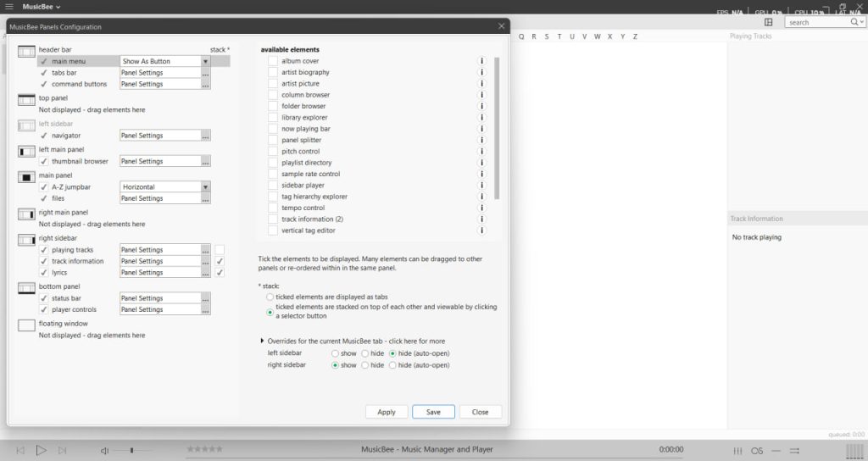This screenshot has height=461, width=868.
Task: Open the MusicBee application menu dropdown
Action: point(42,7)
